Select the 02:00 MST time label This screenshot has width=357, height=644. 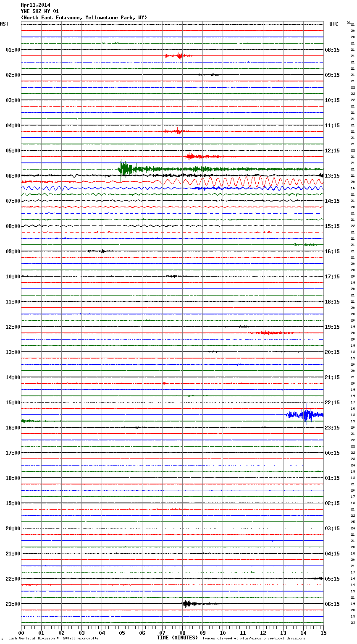tap(13, 75)
